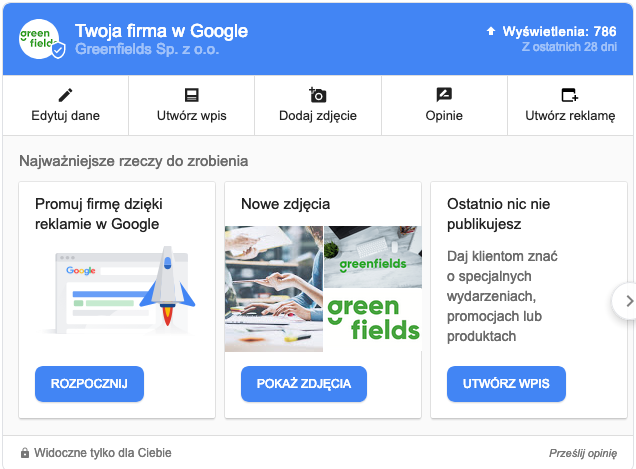Open the Prześlij opinię link
This screenshot has height=469, width=636.
coord(583,453)
